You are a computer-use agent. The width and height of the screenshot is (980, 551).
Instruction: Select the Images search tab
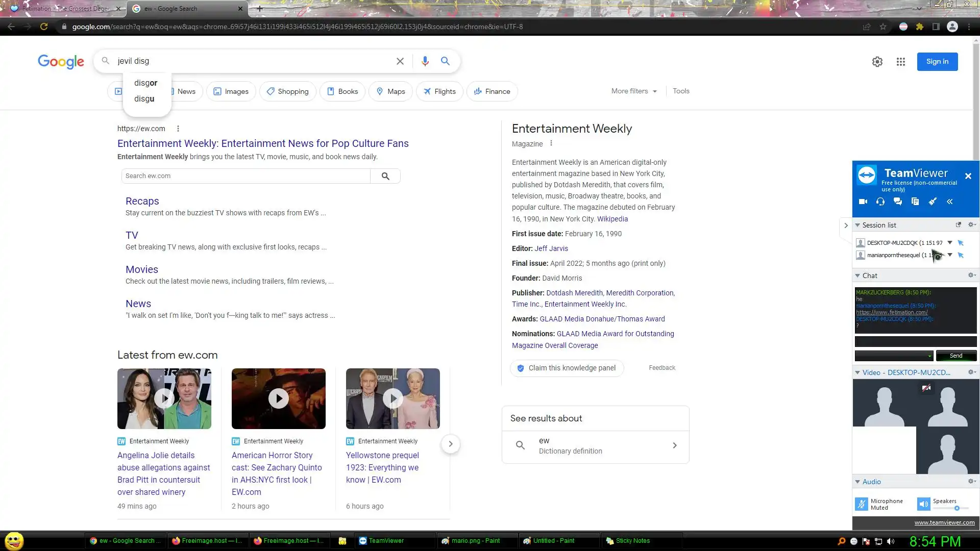[231, 91]
